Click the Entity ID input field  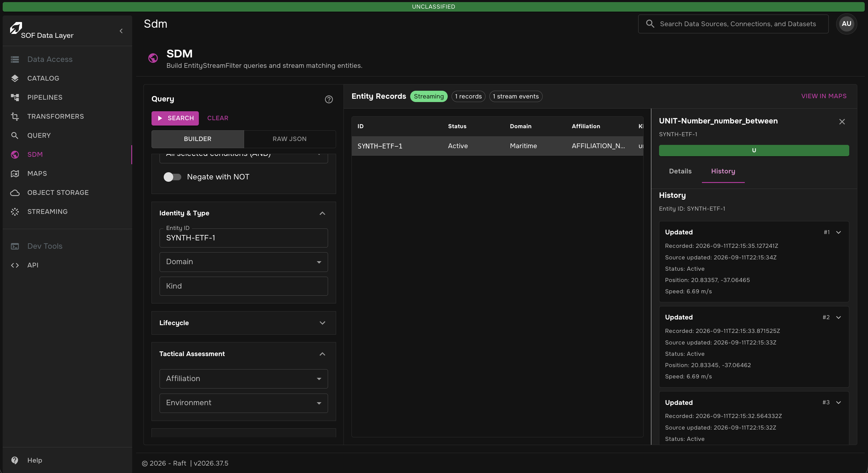pyautogui.click(x=243, y=238)
